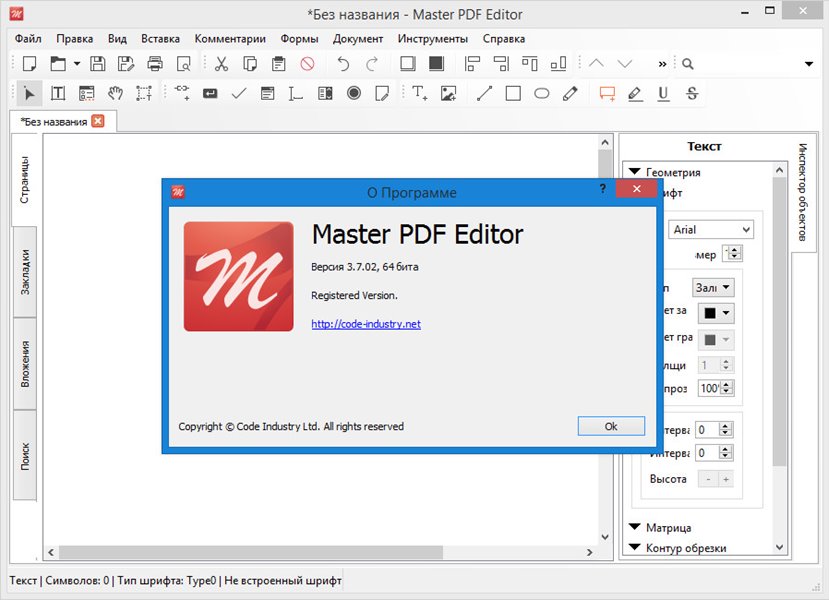Select the edit text tool
829x600 pixels.
(58, 94)
